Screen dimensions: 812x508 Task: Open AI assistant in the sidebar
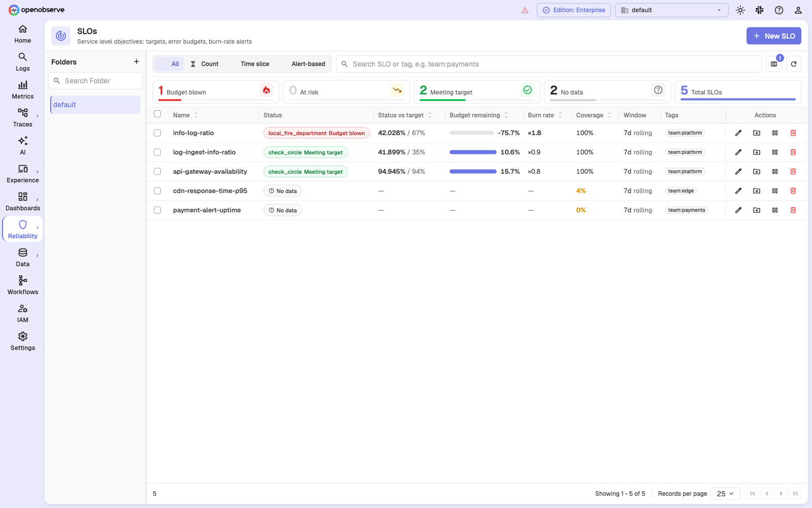22,146
